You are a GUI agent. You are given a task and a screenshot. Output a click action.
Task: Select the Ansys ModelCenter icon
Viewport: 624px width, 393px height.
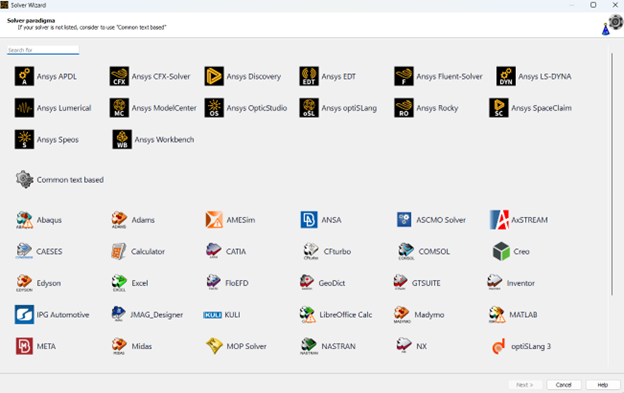tap(119, 108)
